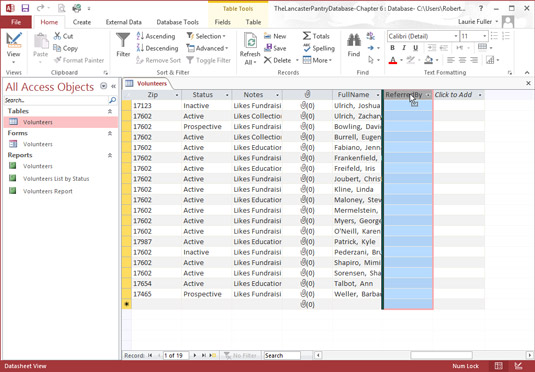
Task: Open the Microsoft Access Help question mark
Action: pos(481,8)
